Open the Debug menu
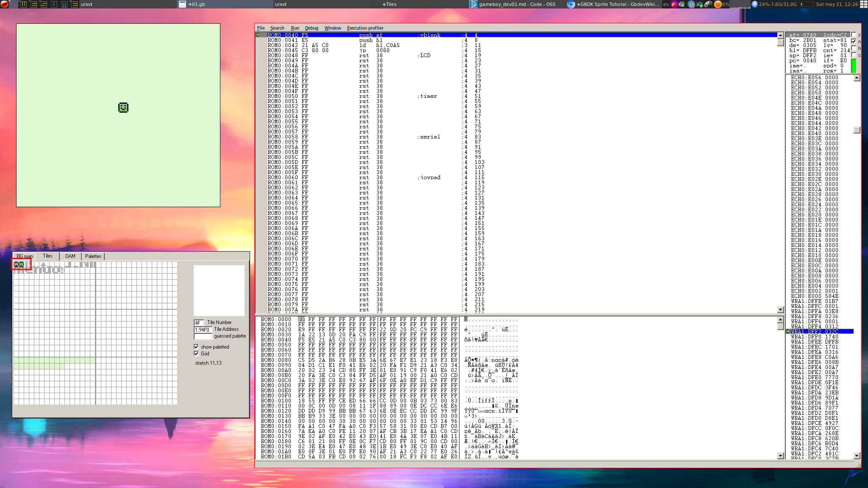Viewport: 868px width, 488px height. (311, 28)
